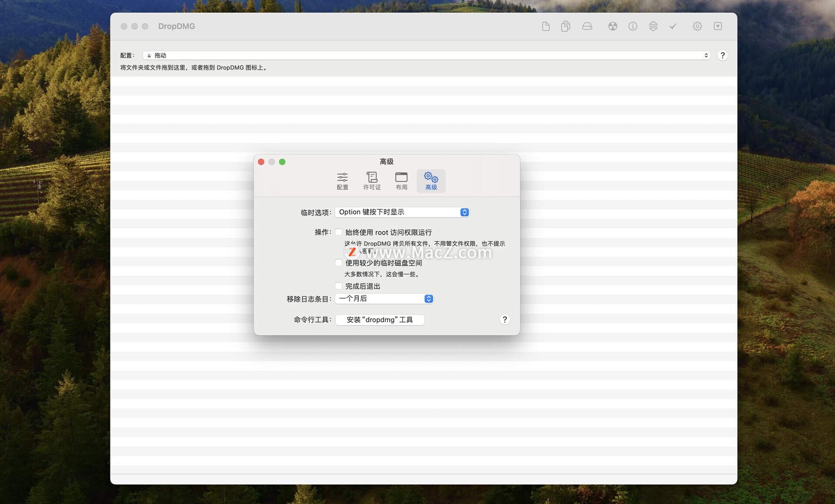Click the burn disc icon in DropDMG toolbar
The width and height of the screenshot is (835, 504).
613,27
